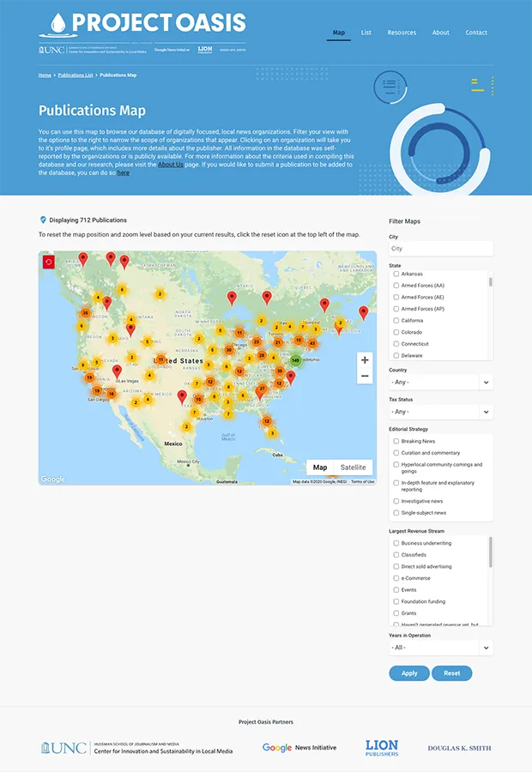Follow the Publications List breadcrumb link
The width and height of the screenshot is (532, 772).
coord(76,75)
